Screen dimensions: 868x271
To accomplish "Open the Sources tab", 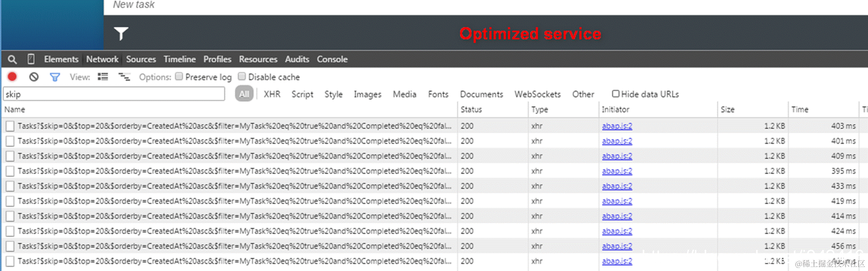I will click(141, 59).
